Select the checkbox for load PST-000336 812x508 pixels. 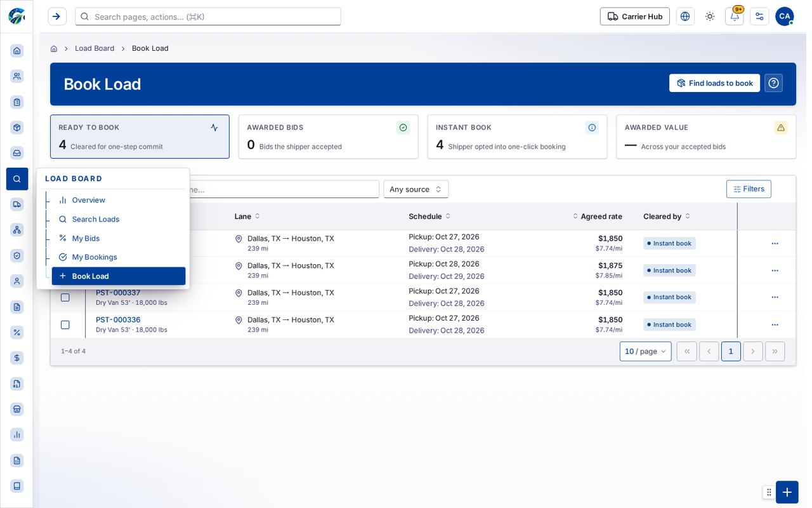65,324
